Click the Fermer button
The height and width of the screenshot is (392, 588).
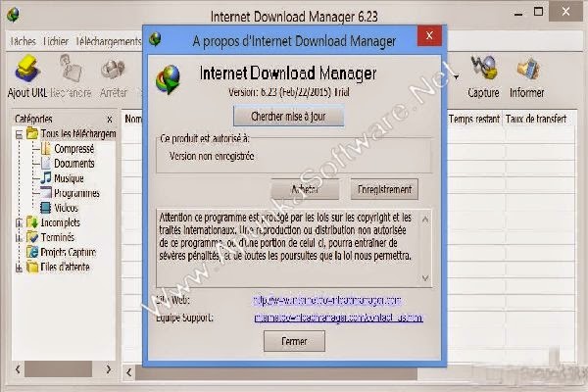click(294, 341)
